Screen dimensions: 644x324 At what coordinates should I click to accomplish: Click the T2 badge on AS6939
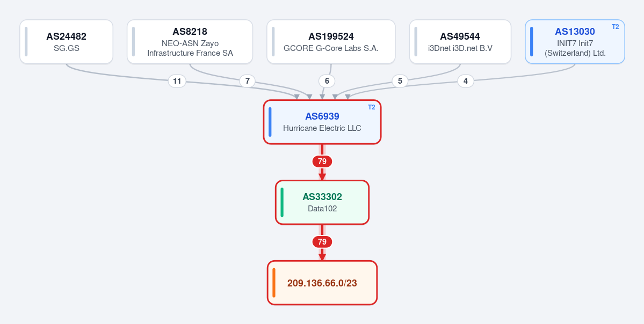click(x=371, y=107)
